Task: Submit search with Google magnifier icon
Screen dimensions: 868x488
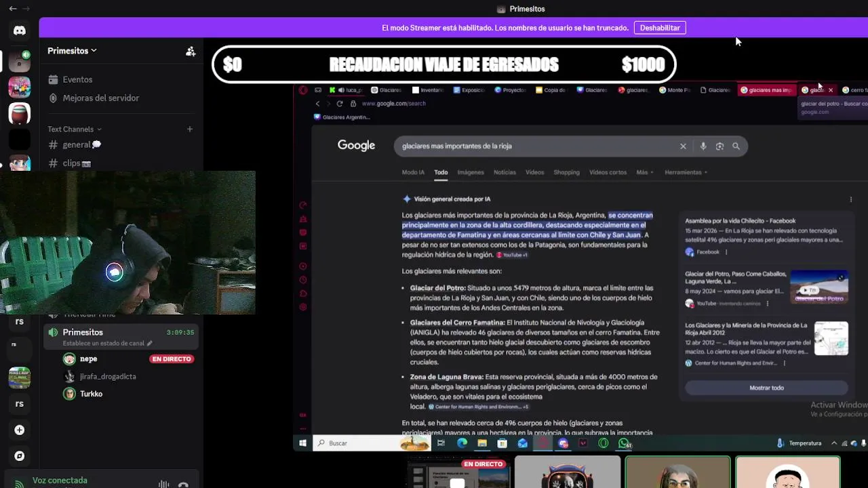Action: [x=736, y=146]
